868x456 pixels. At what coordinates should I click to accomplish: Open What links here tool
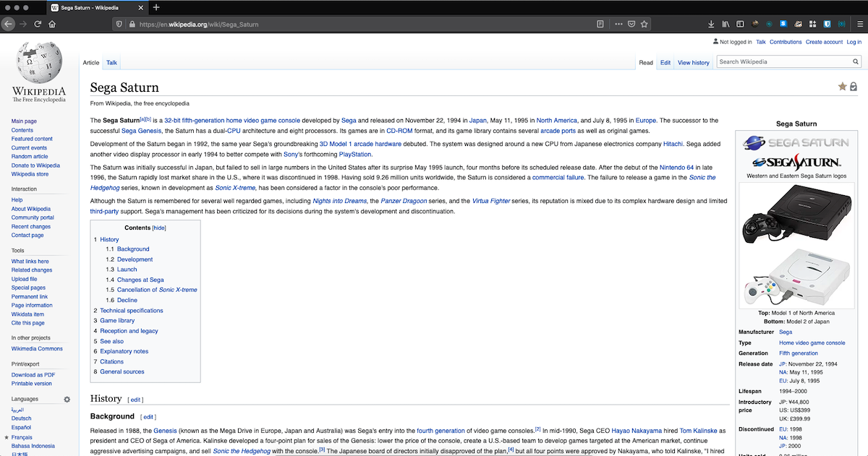click(x=30, y=262)
